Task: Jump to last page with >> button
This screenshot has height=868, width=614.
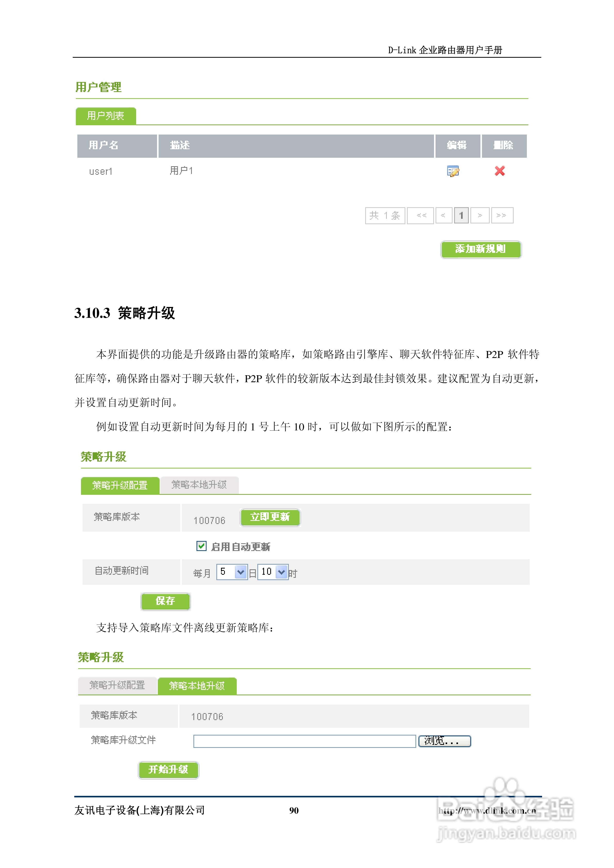Action: pos(502,215)
